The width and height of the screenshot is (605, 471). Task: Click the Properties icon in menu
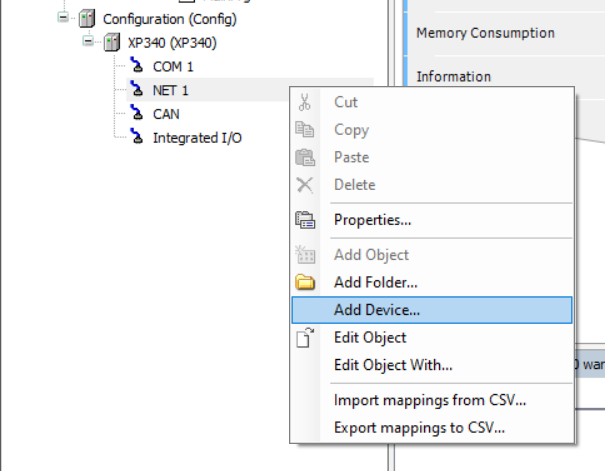coord(306,220)
